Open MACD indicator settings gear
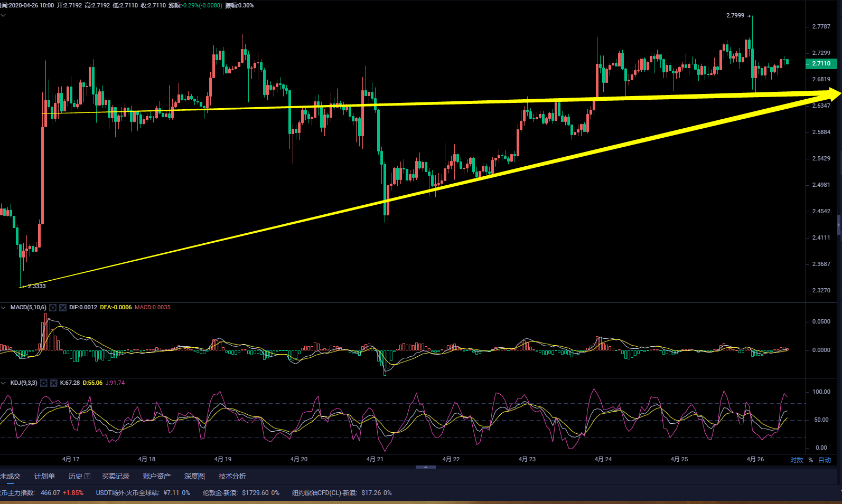This screenshot has height=504, width=842. [x=53, y=307]
